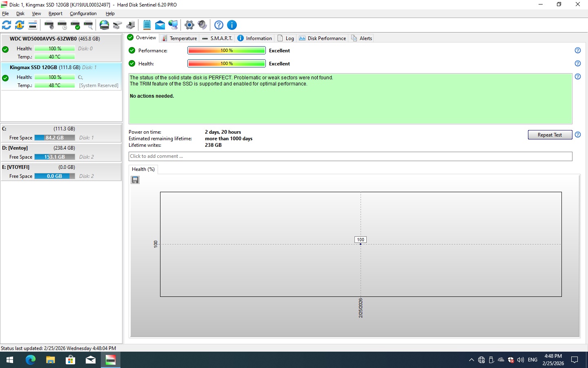Viewport: 588px width, 368px height.
Task: Select the E: [VTOYEFI] partition entry
Action: click(61, 171)
